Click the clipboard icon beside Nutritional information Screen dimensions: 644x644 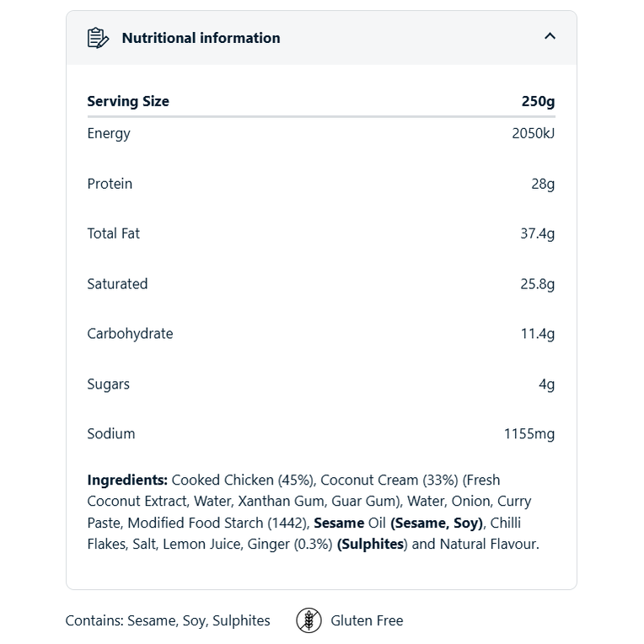99,38
